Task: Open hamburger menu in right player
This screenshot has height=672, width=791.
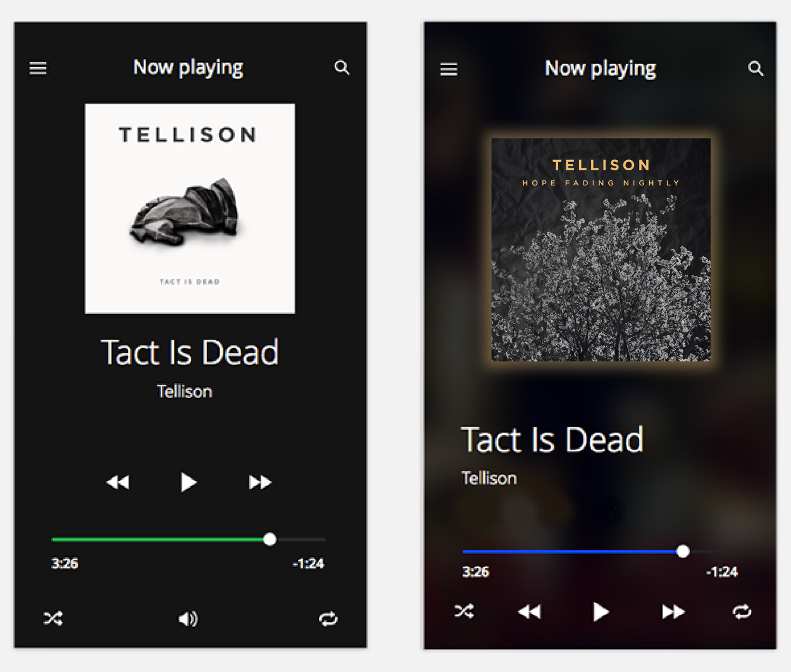Action: pos(449,69)
